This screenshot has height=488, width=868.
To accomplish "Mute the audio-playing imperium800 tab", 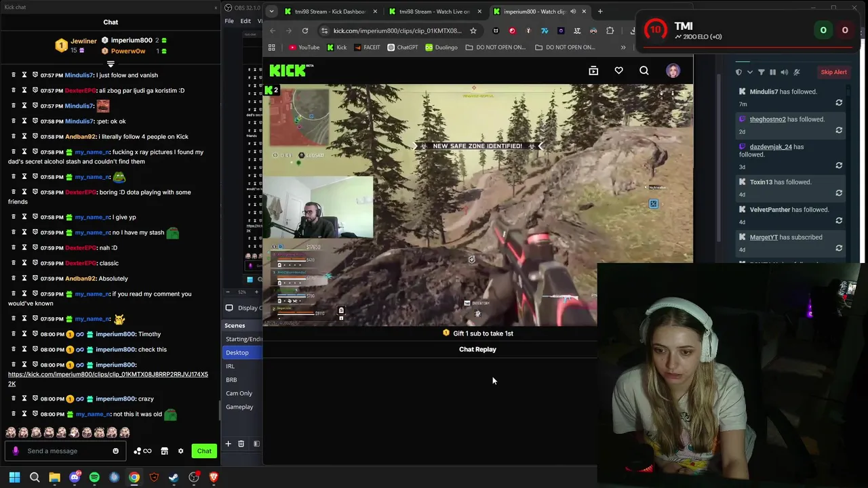I will [573, 12].
